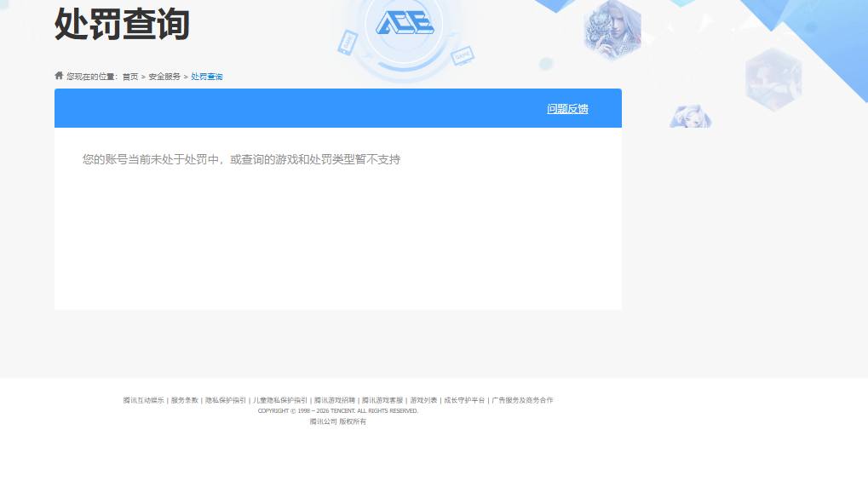Click the ACE logo in the header

[x=405, y=24]
